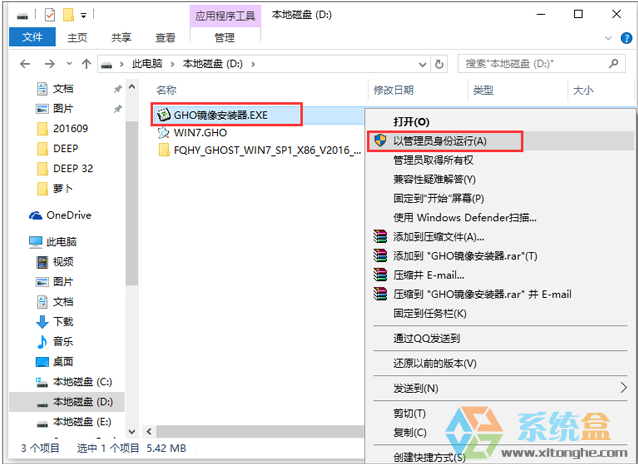
Task: Open 本地磁盘 (C:) in navigation pane
Action: click(x=83, y=382)
